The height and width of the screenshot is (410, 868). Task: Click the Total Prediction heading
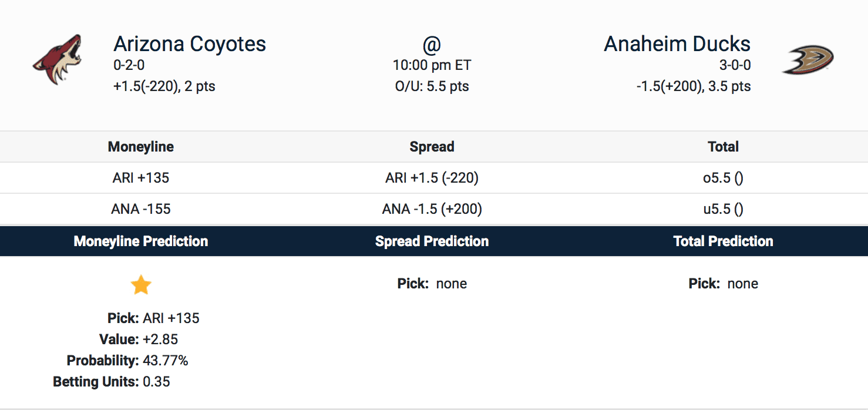click(723, 241)
